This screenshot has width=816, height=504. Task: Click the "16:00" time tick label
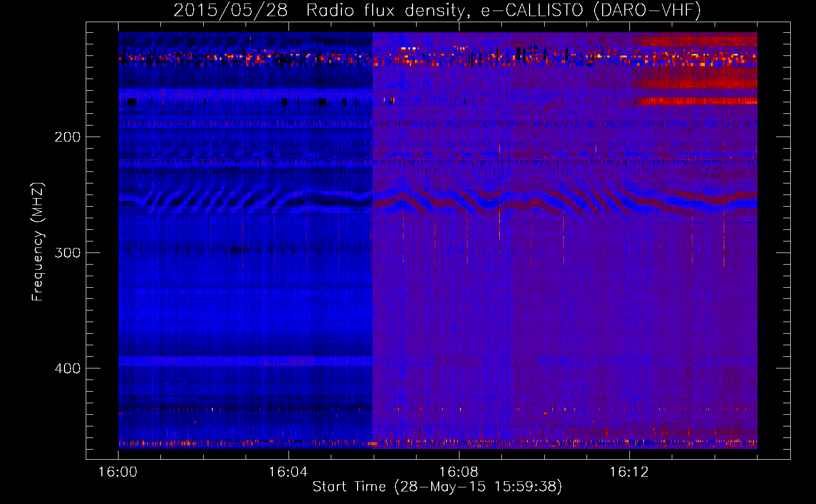118,472
